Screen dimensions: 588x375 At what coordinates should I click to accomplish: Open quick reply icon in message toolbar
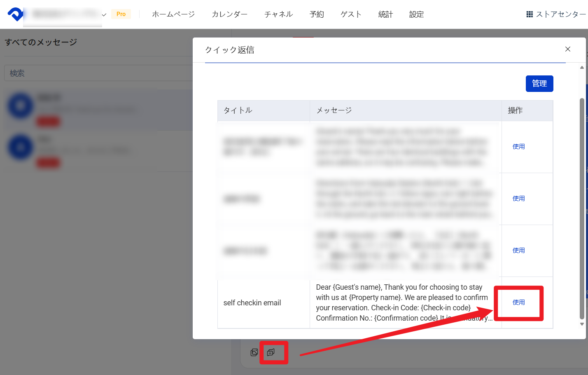pos(271,352)
